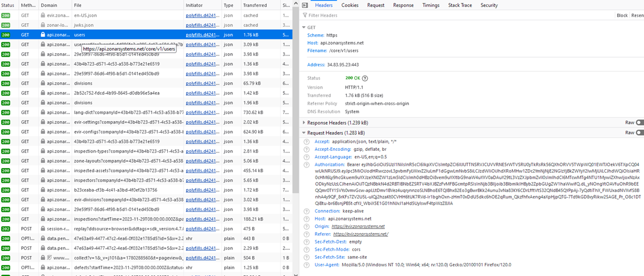Open help icon beside Accept header
644x276 pixels.
pos(306,142)
